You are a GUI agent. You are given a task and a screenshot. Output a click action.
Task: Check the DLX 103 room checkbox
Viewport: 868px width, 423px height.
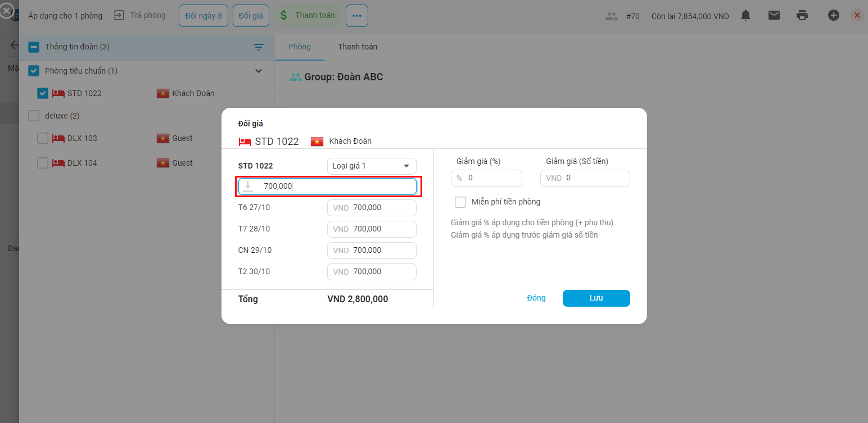point(43,138)
